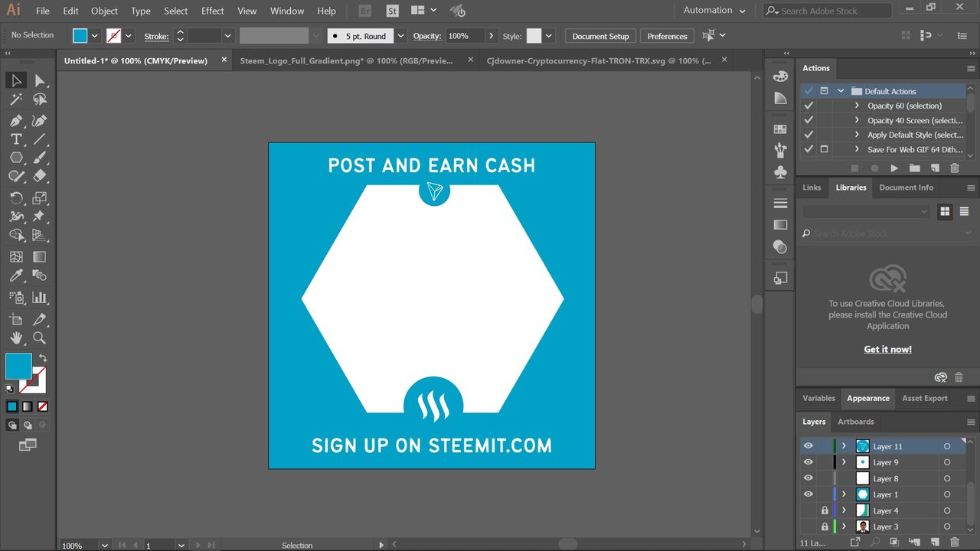Open the 5 pt. Round brush dropdown
This screenshot has width=980, height=551.
[400, 36]
